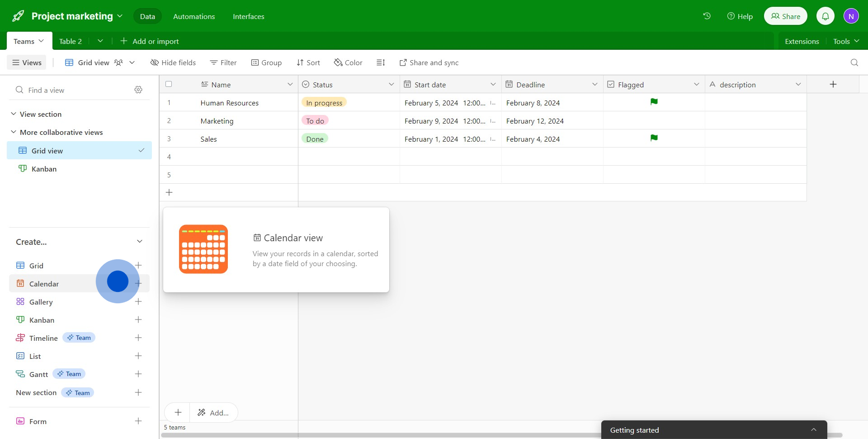Open view settings gear icon
The image size is (868, 439).
(138, 90)
